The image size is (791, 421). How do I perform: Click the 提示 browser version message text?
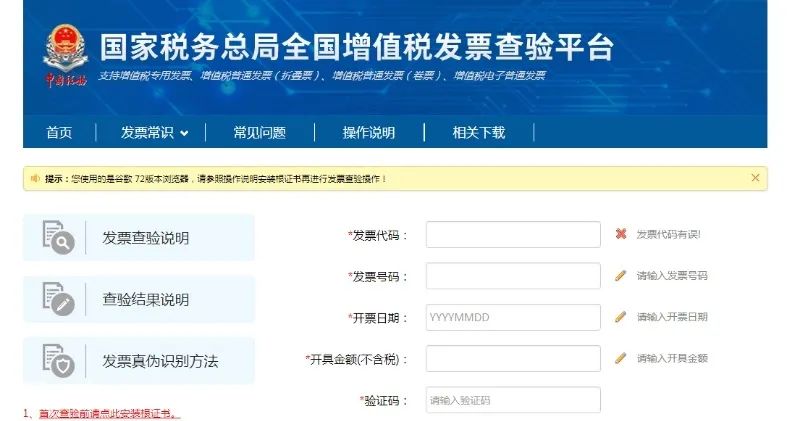pyautogui.click(x=215, y=178)
